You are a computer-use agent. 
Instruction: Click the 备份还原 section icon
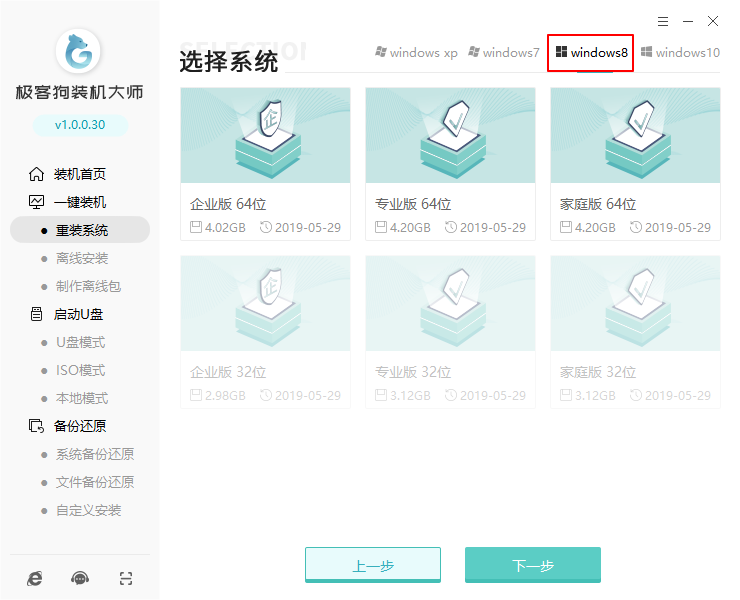pos(36,426)
